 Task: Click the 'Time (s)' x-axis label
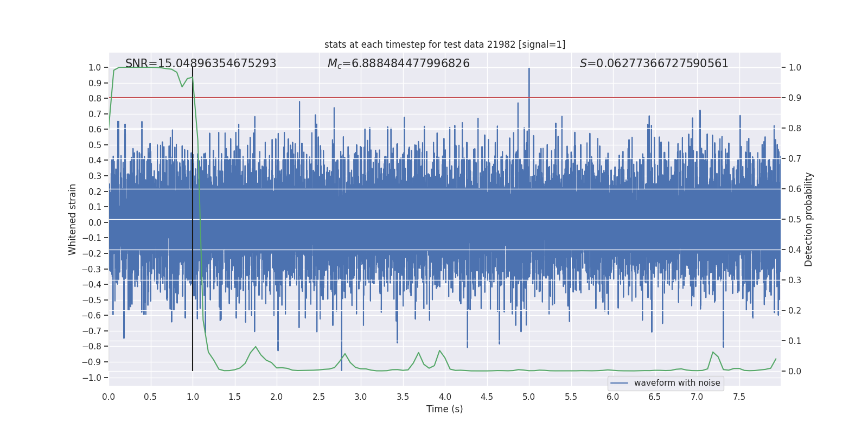click(x=444, y=409)
